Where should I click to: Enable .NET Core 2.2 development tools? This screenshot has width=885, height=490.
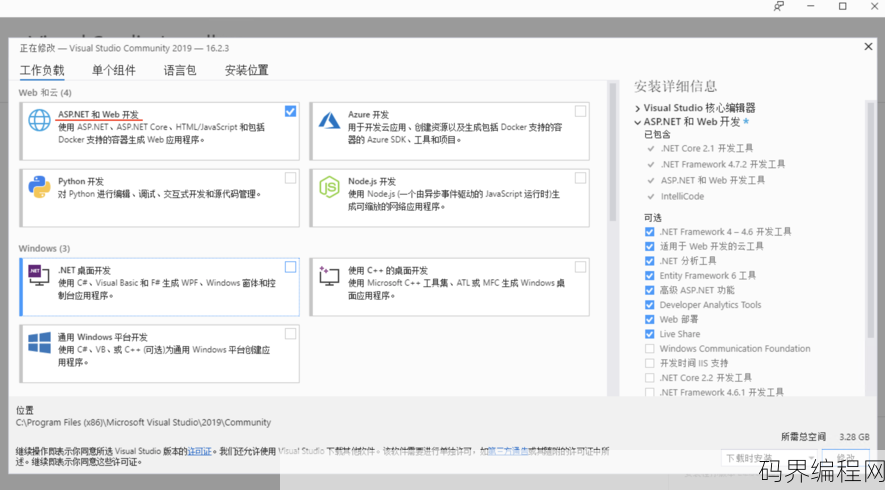650,378
